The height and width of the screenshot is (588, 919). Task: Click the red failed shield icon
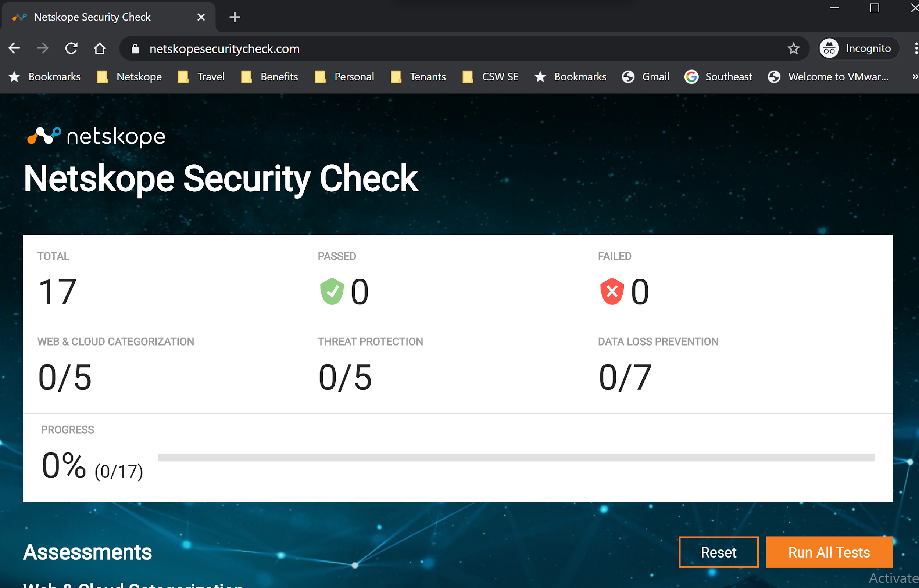[x=612, y=291]
